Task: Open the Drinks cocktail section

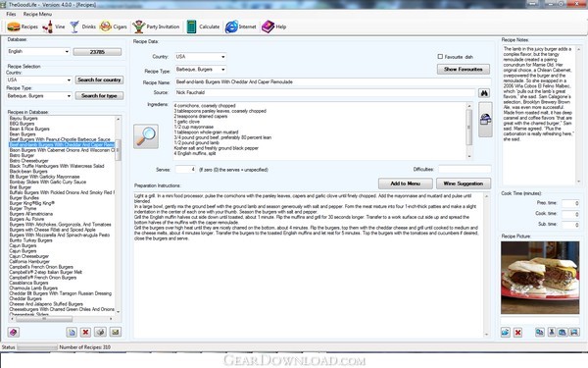Action: [83, 26]
